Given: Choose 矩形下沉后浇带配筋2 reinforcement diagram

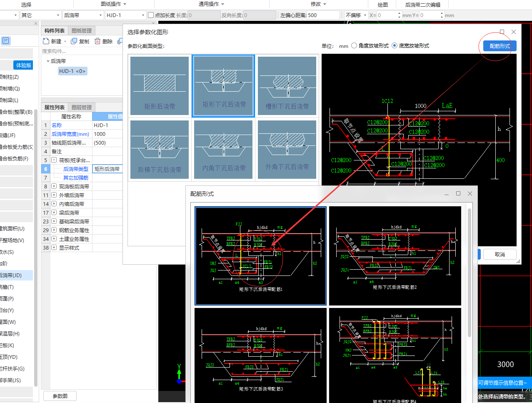Looking at the screenshot, I should pyautogui.click(x=395, y=256).
